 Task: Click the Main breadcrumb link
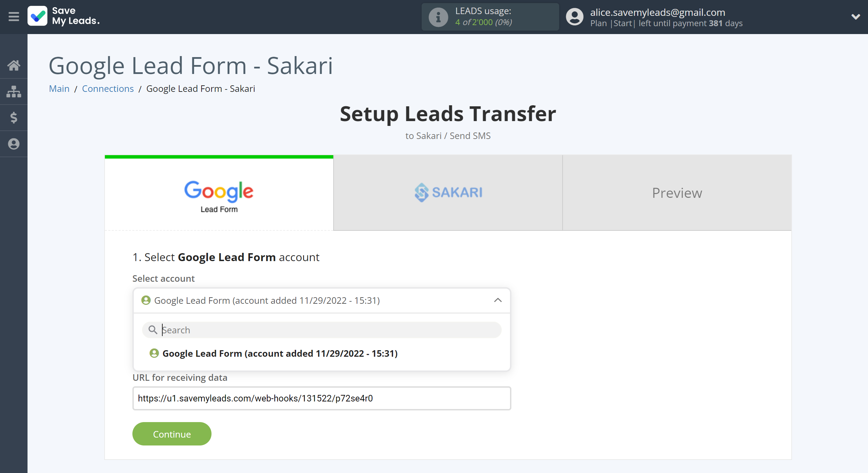tap(59, 88)
